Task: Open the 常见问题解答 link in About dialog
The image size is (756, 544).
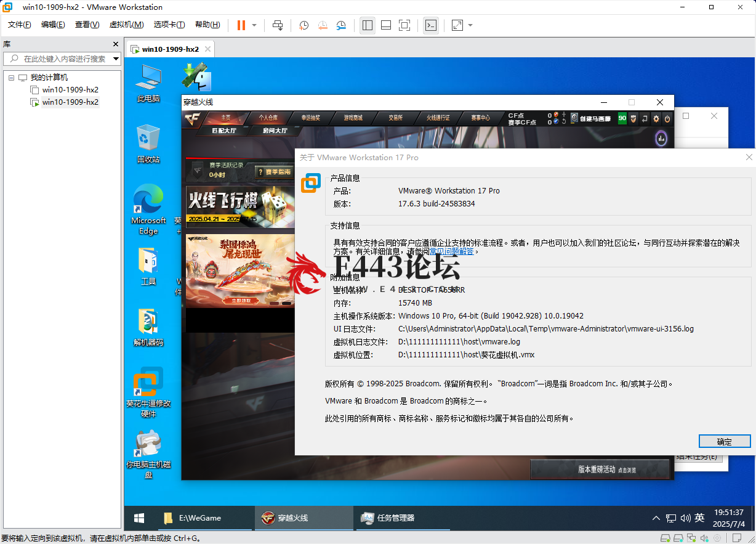Action: [x=452, y=251]
